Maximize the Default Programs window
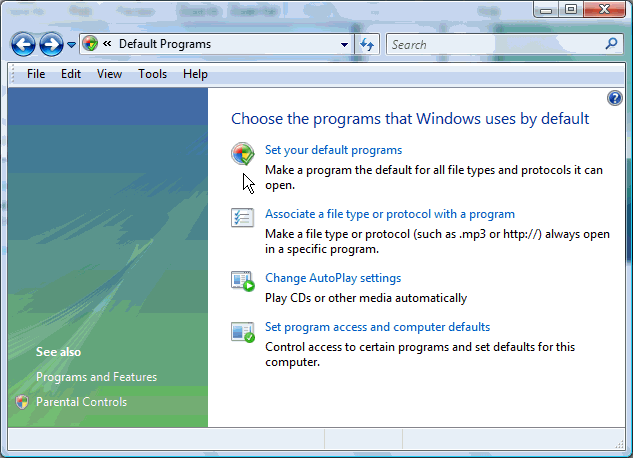 570,9
